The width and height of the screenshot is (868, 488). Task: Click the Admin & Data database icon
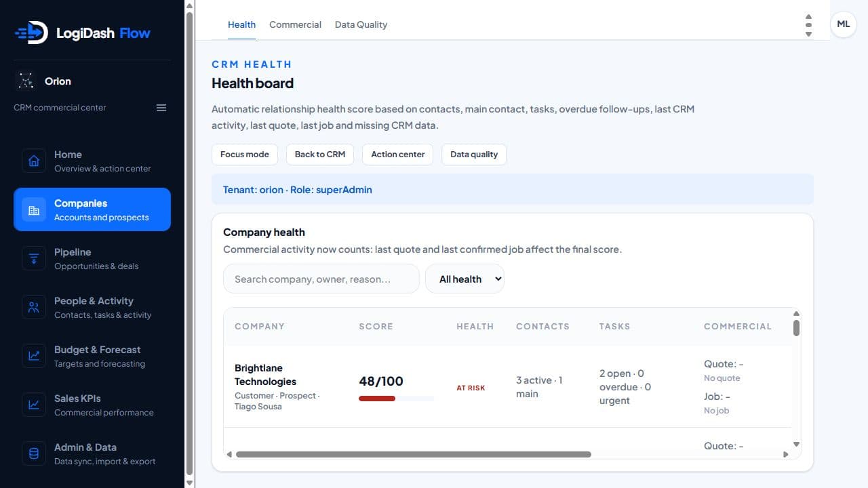point(34,453)
